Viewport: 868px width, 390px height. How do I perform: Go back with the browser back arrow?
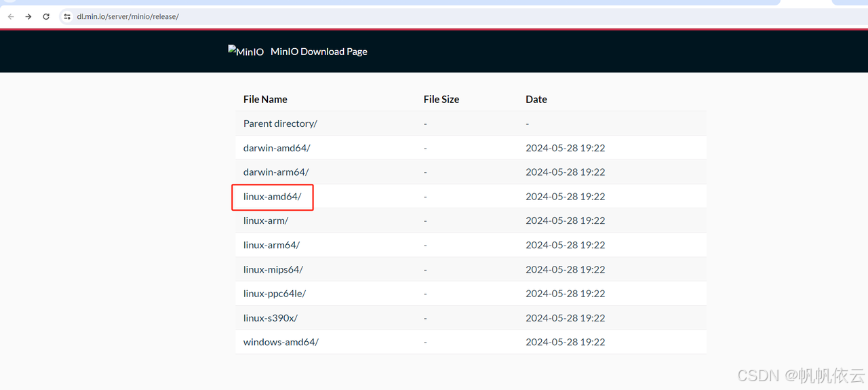(x=11, y=16)
